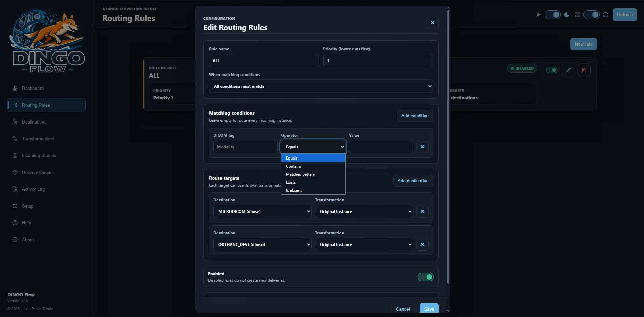Click the Activity Log search icon
Viewport: 644px width, 317px height.
tap(15, 189)
